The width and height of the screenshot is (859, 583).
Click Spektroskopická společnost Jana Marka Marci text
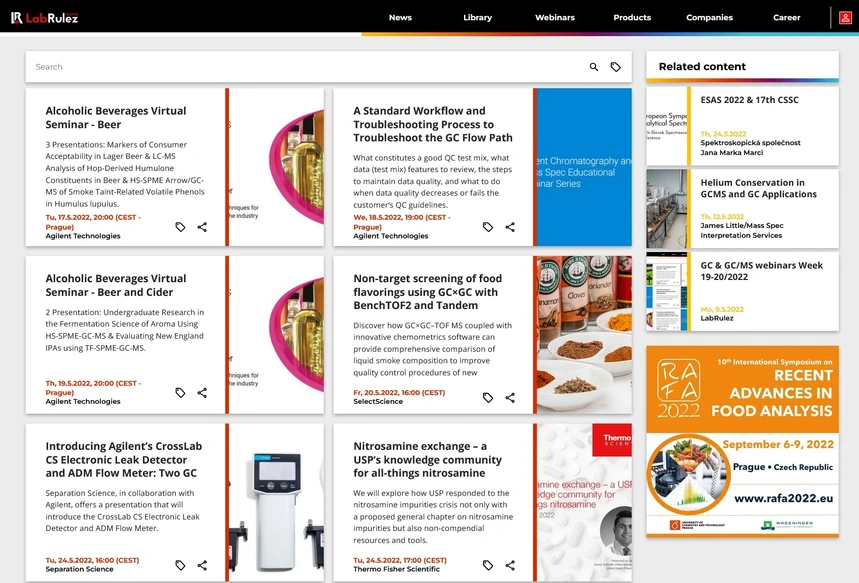[x=751, y=147]
